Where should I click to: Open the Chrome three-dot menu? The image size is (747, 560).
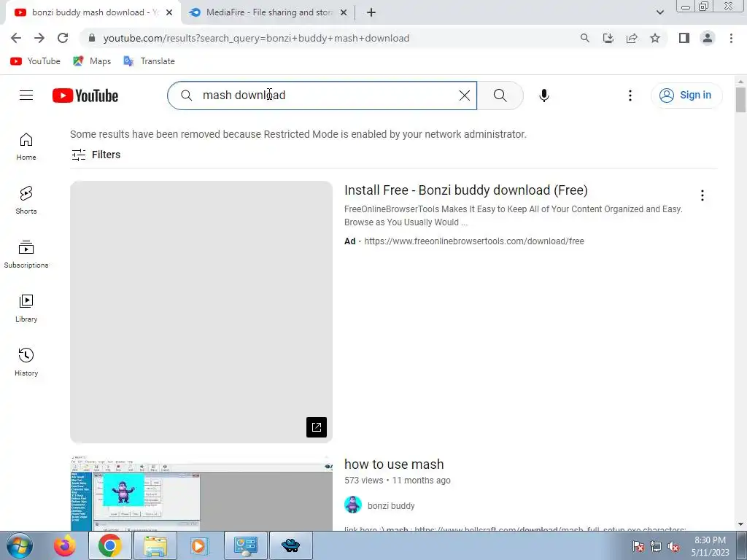pos(731,38)
